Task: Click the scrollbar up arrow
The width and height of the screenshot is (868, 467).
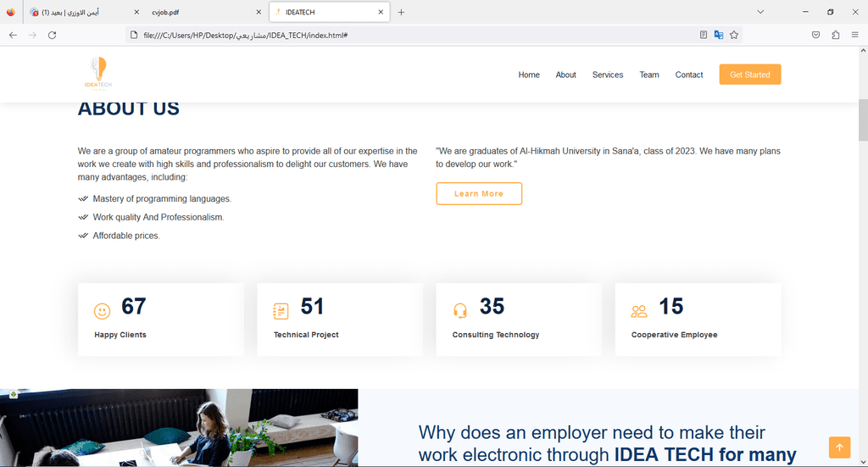Action: [x=863, y=50]
